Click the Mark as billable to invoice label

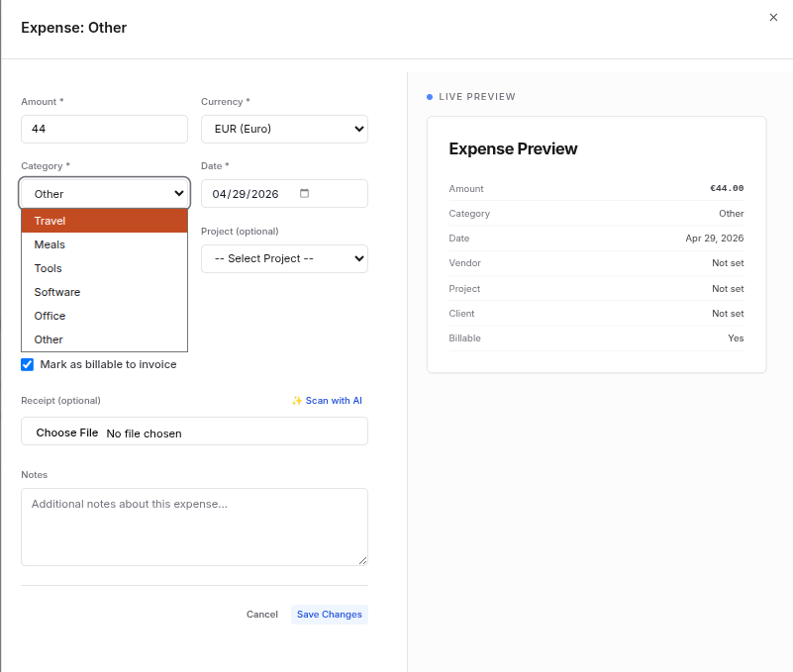coord(108,364)
